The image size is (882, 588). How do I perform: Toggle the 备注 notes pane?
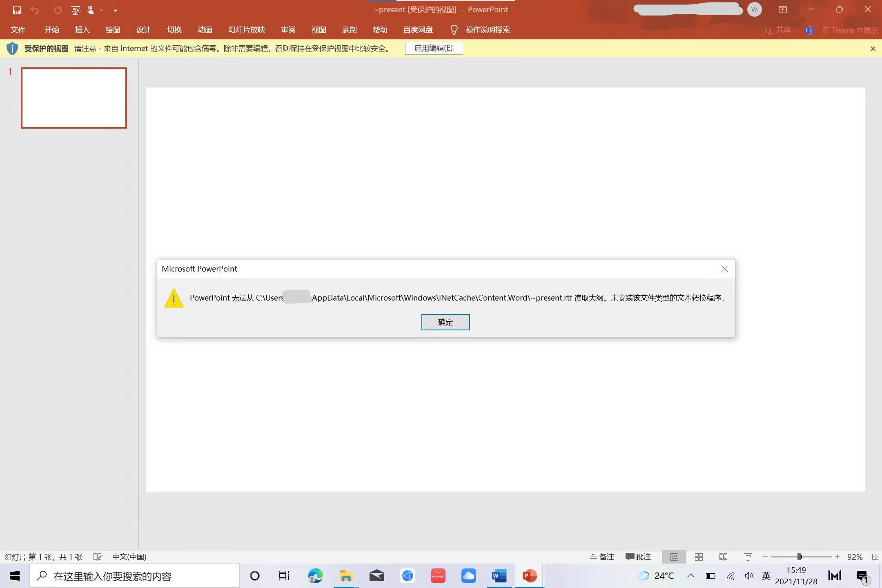point(602,557)
